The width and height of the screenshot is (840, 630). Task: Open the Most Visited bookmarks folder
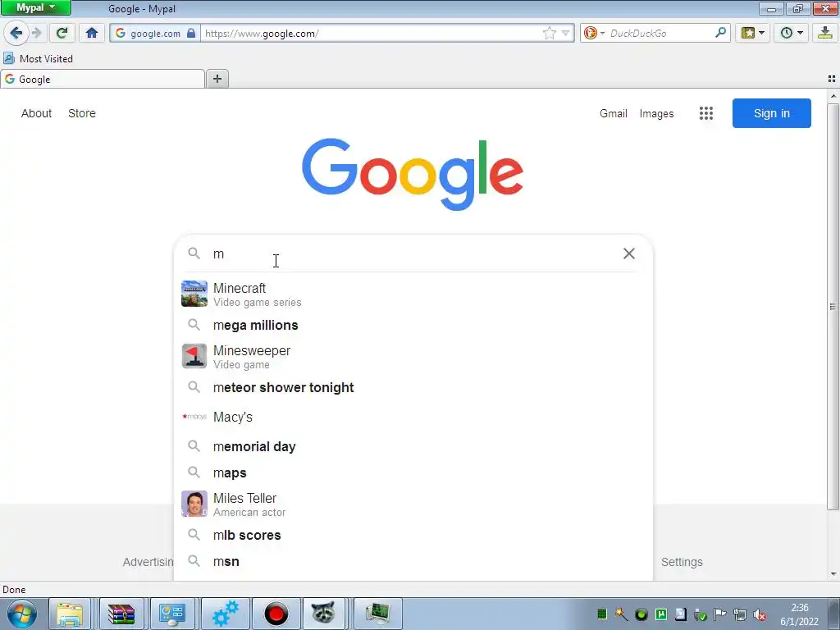point(38,58)
